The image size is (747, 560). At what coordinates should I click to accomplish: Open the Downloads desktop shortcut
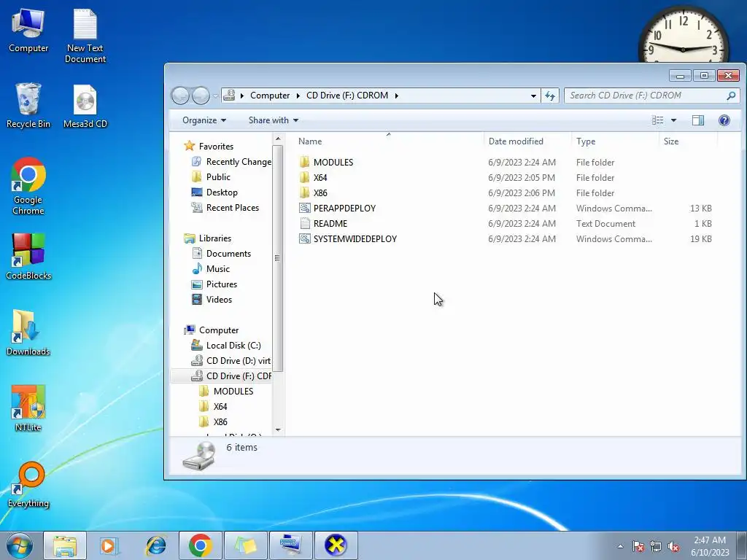tap(28, 332)
